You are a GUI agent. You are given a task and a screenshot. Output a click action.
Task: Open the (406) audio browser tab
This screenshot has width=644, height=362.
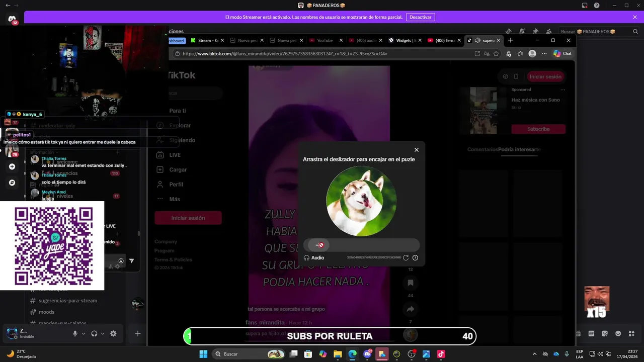[x=366, y=40]
